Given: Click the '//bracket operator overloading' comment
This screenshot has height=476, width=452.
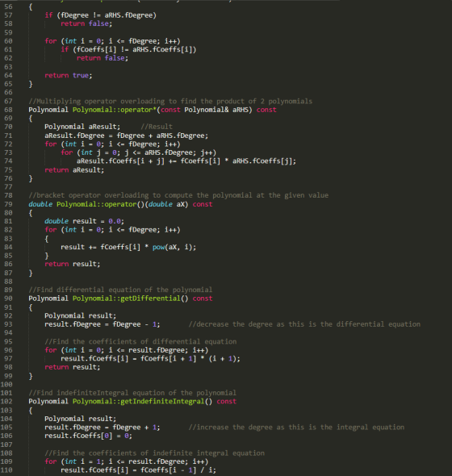Looking at the screenshot, I should coord(178,195).
